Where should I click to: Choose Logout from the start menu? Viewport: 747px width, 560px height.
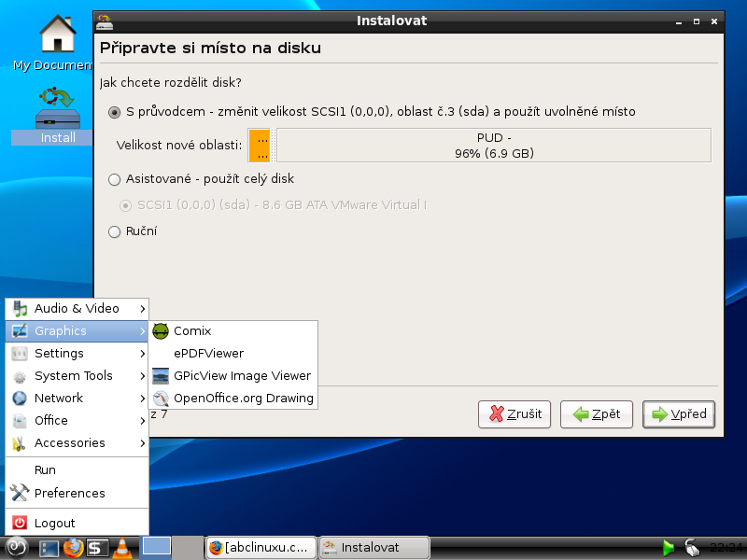point(78,523)
